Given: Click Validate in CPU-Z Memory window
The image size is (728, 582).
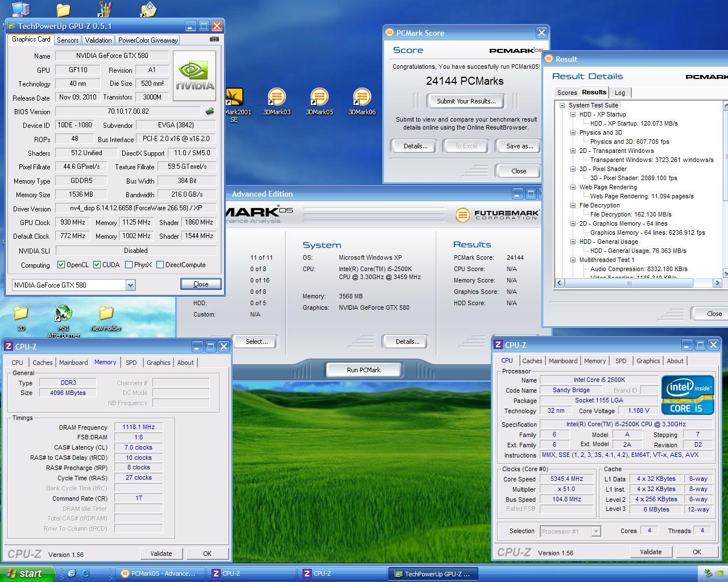Looking at the screenshot, I should (x=161, y=554).
